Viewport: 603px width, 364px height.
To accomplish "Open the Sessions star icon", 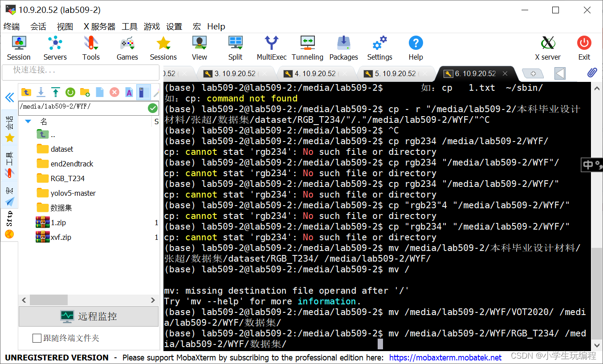I will pyautogui.click(x=163, y=48).
